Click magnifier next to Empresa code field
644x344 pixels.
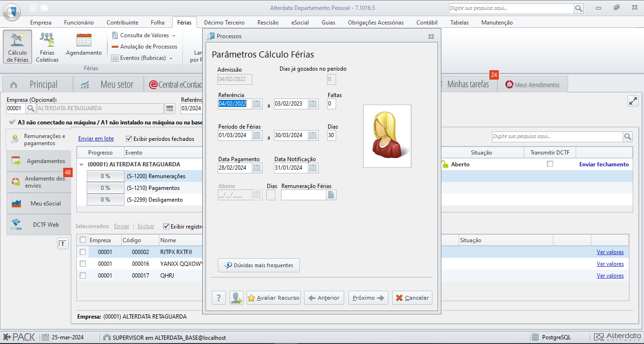point(31,108)
